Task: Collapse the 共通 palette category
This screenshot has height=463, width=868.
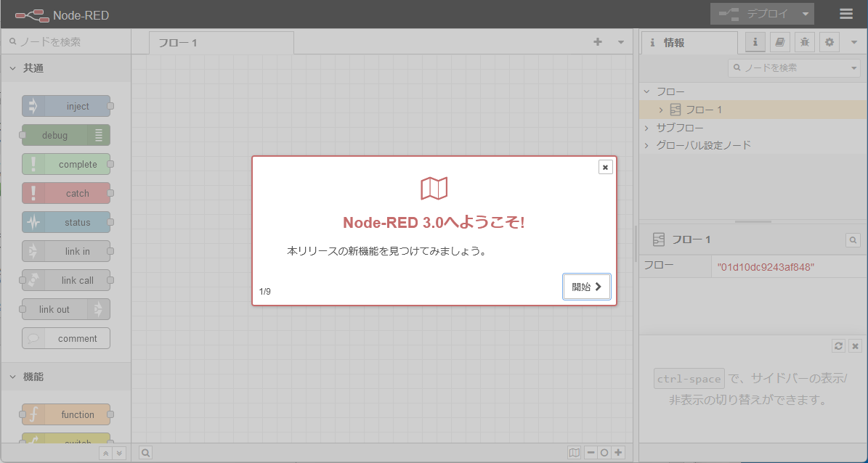Action: 66,69
